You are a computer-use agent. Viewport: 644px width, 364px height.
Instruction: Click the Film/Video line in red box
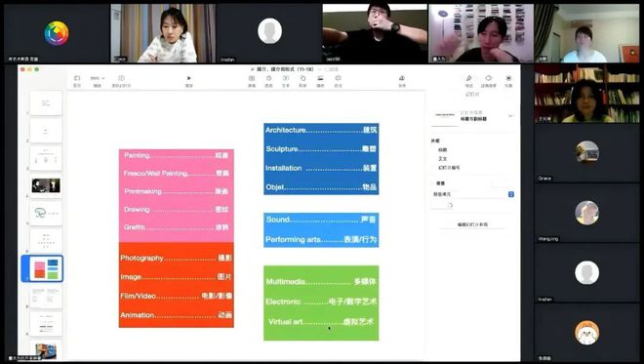pyautogui.click(x=177, y=296)
